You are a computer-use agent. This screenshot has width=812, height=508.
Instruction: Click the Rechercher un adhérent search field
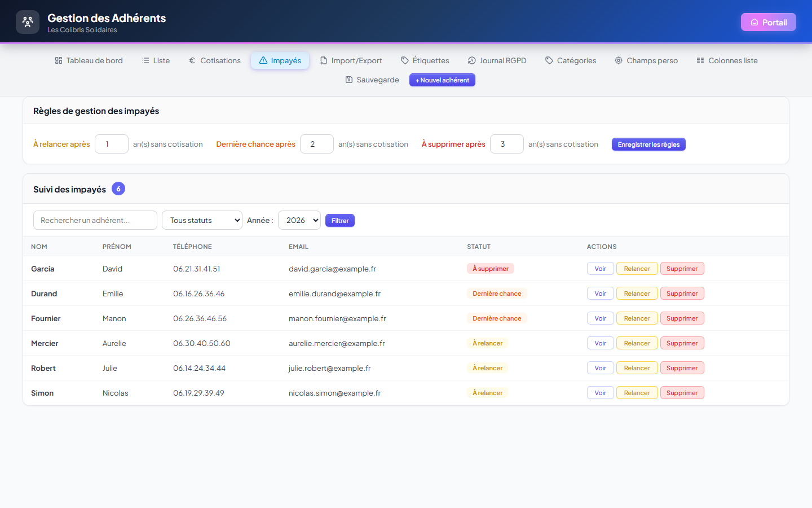(x=95, y=220)
